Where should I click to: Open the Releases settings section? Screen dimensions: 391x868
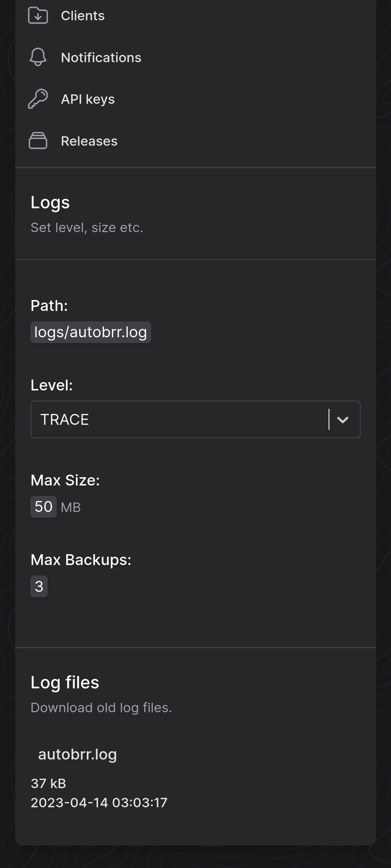[x=89, y=141]
